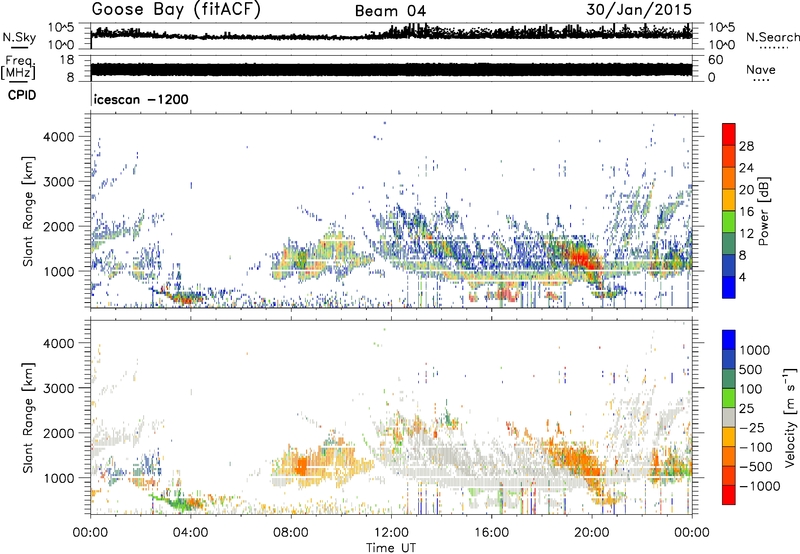Click the date '30/Jan/2015'
This screenshot has height=554, width=800.
pos(639,10)
